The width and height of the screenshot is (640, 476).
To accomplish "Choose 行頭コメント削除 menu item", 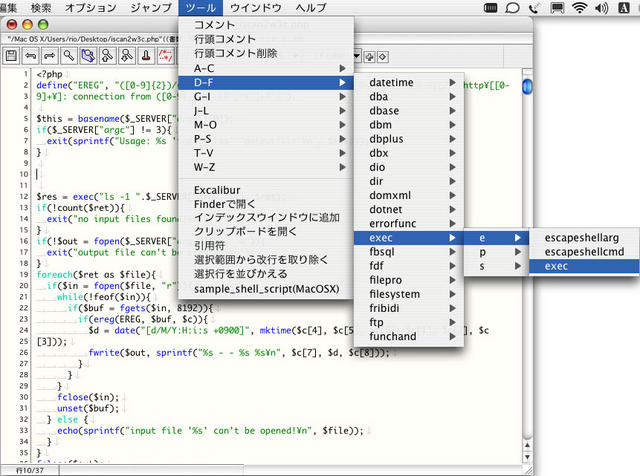I will (x=236, y=53).
